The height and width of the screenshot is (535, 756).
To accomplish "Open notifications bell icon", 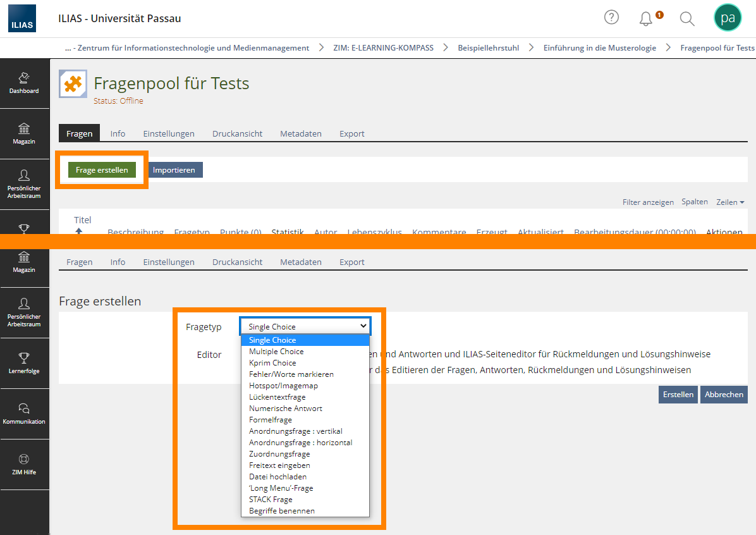I will pyautogui.click(x=645, y=19).
